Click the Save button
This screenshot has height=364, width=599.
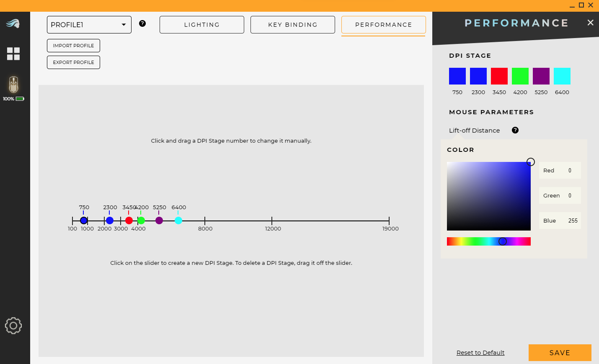point(560,353)
